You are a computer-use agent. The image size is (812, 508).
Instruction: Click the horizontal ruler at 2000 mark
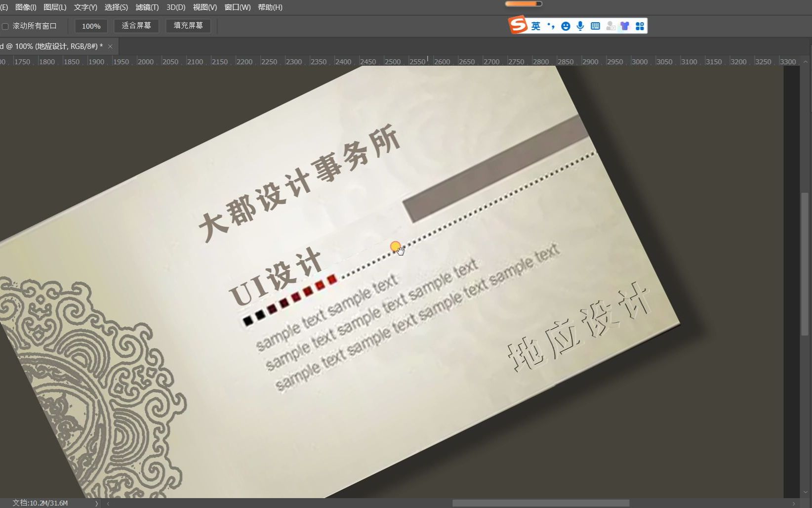tap(145, 62)
